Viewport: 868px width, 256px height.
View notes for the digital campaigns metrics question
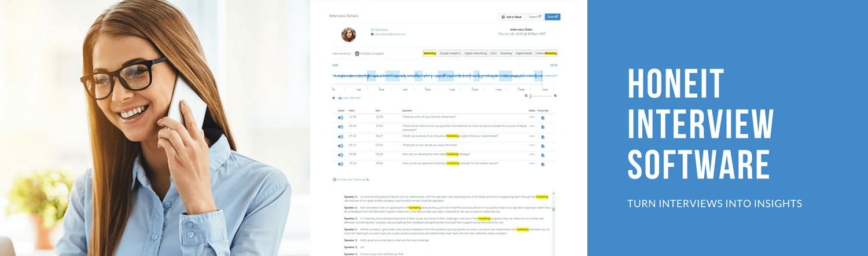tap(532, 126)
